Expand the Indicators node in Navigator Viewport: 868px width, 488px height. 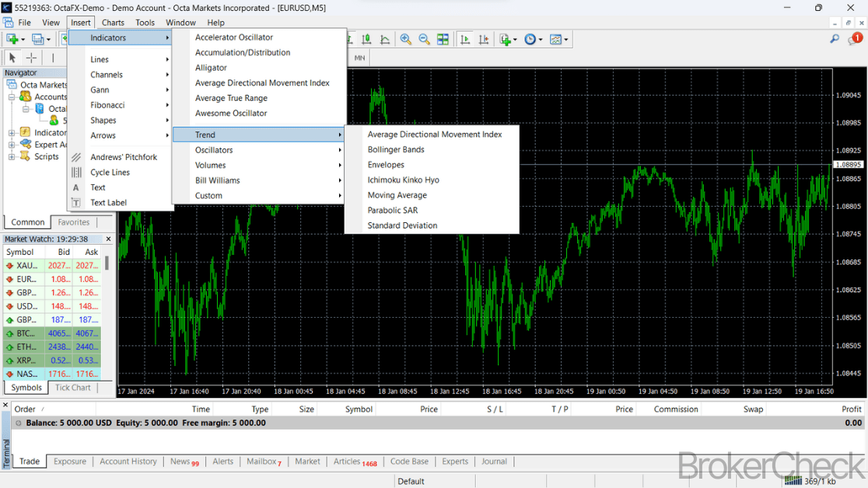click(12, 133)
